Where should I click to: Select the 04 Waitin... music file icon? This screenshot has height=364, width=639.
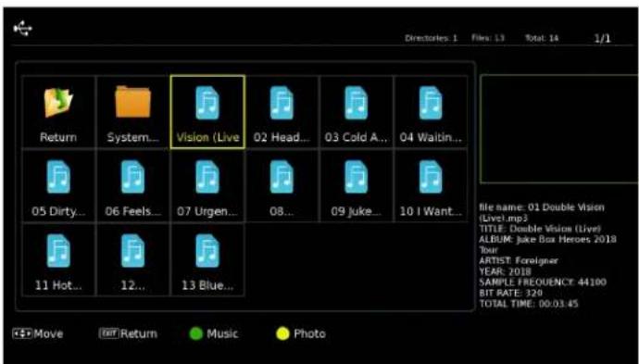pos(431,103)
